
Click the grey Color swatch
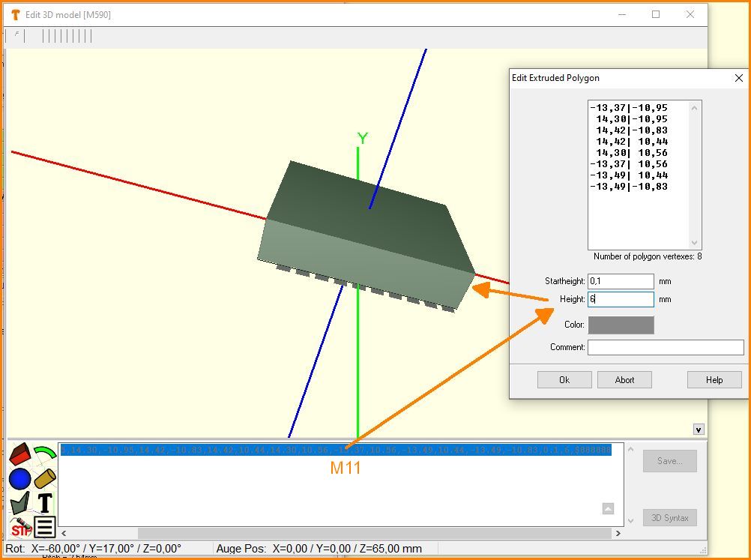[x=621, y=325]
